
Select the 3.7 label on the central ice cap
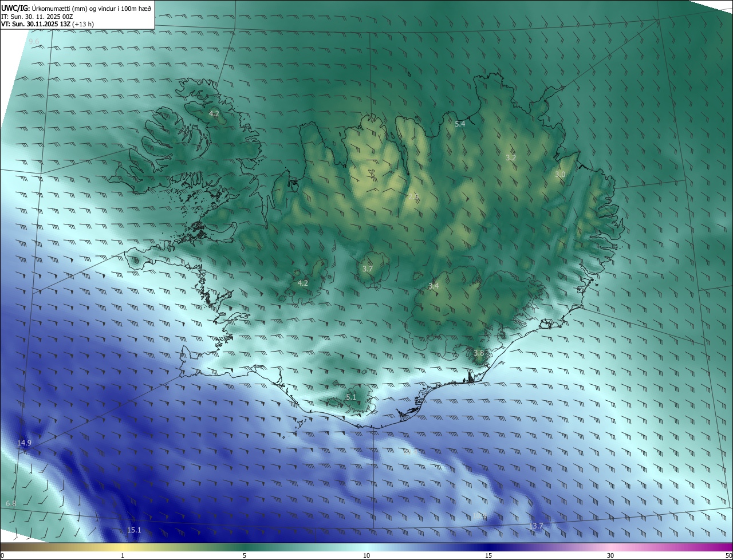pyautogui.click(x=368, y=269)
